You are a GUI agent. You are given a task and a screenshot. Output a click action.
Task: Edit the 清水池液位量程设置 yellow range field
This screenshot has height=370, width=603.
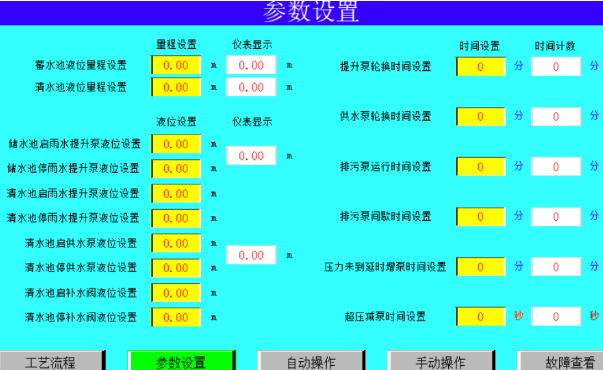[176, 87]
